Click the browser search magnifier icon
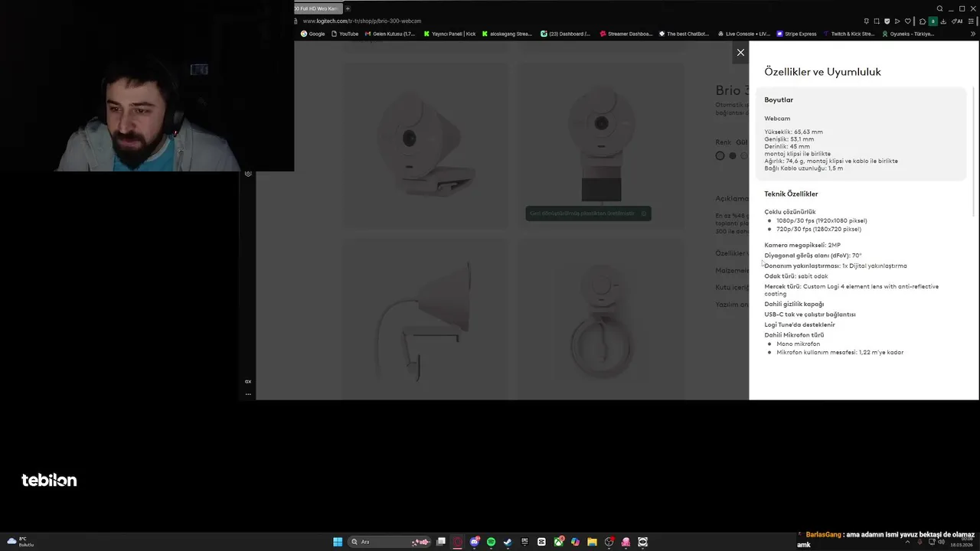This screenshot has height=551, width=980. [939, 8]
